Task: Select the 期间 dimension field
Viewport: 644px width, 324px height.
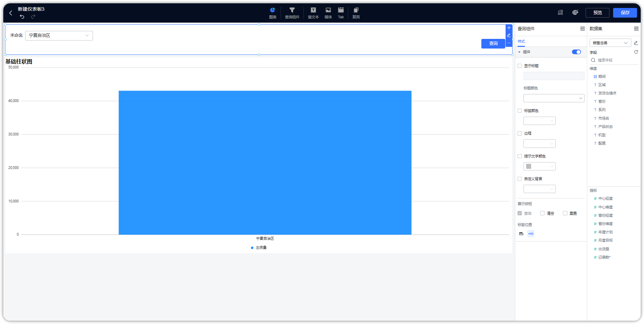Action: click(602, 76)
